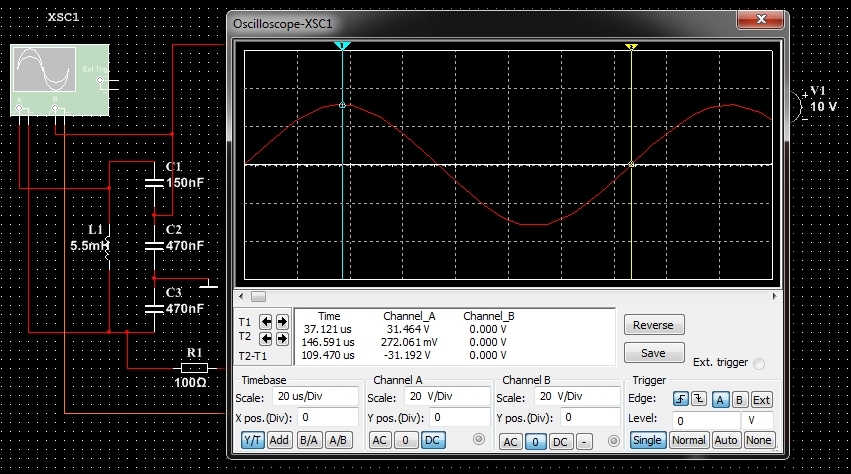Screen dimensions: 851x474
Task: Switch display mode to B/A
Action: pos(309,440)
